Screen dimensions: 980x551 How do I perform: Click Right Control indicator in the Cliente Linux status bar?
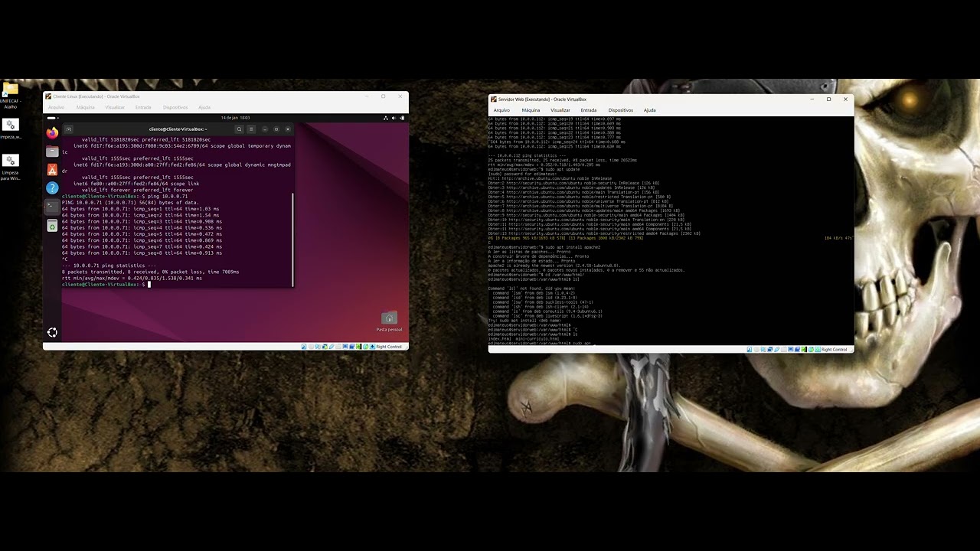pos(389,347)
